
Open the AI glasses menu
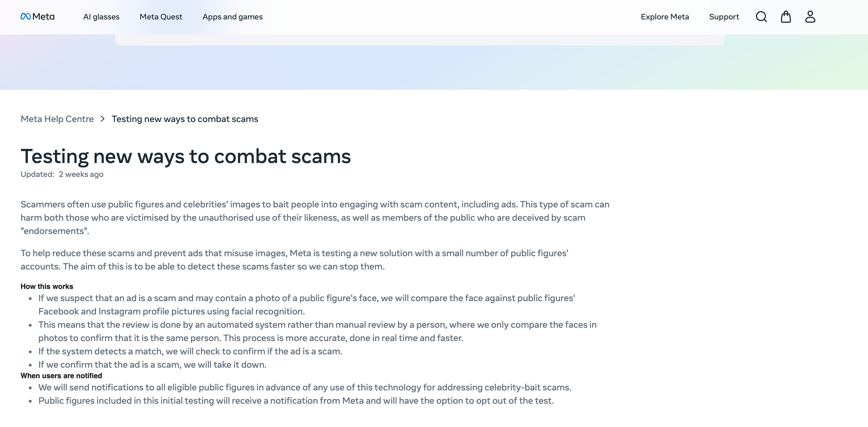101,17
